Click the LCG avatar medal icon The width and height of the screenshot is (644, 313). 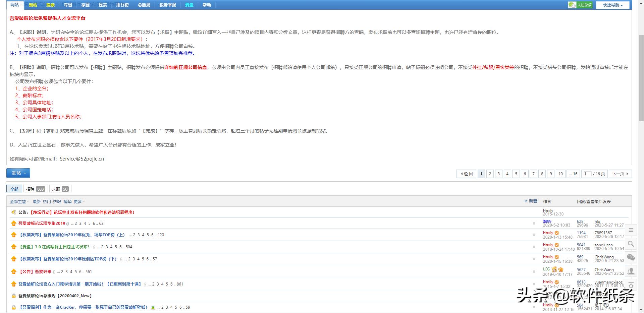554,269
